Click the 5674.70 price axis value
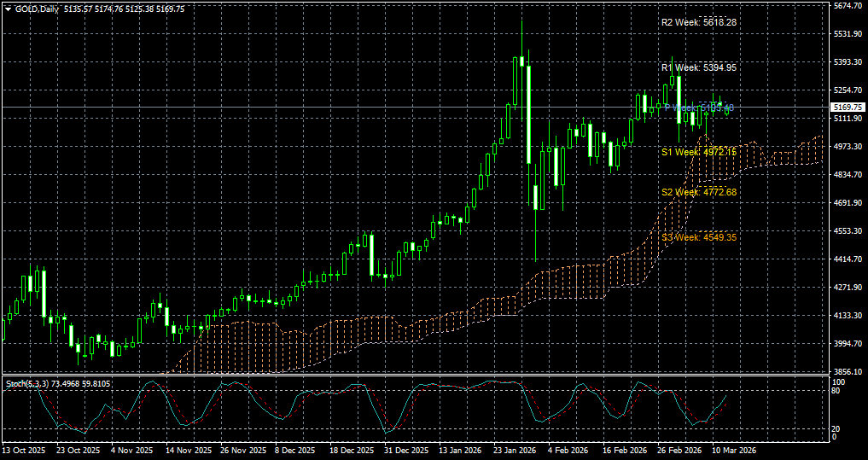This screenshot has height=460, width=868. pos(848,5)
